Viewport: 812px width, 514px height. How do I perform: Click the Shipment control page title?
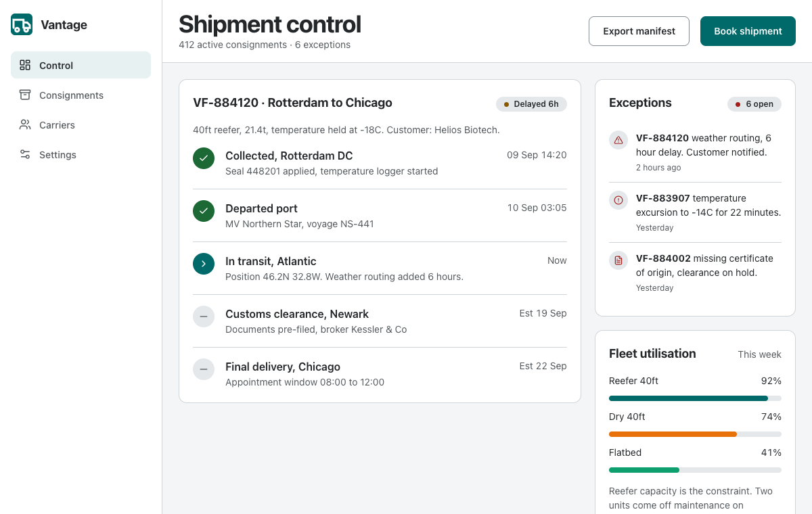point(270,24)
